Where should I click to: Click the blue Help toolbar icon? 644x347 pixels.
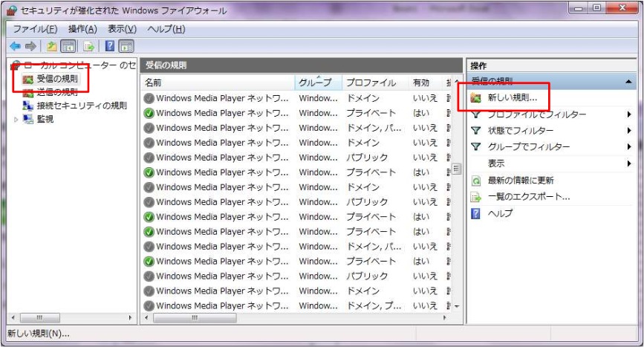coord(110,46)
